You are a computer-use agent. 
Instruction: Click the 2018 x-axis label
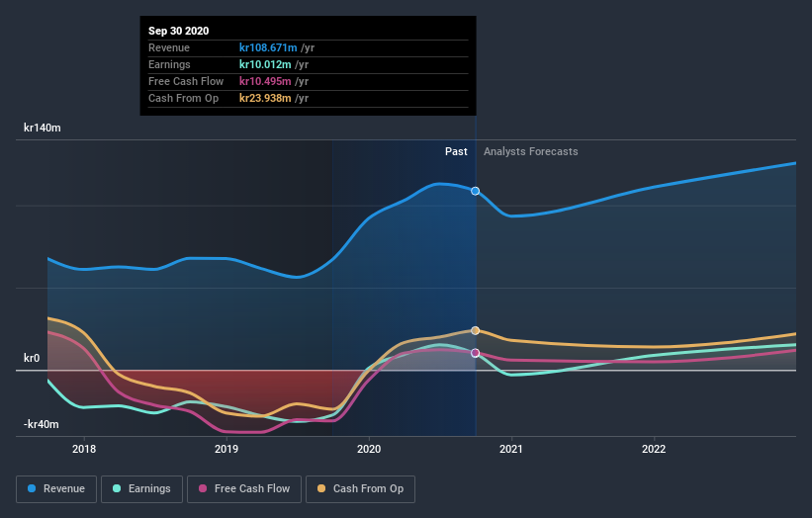[84, 449]
